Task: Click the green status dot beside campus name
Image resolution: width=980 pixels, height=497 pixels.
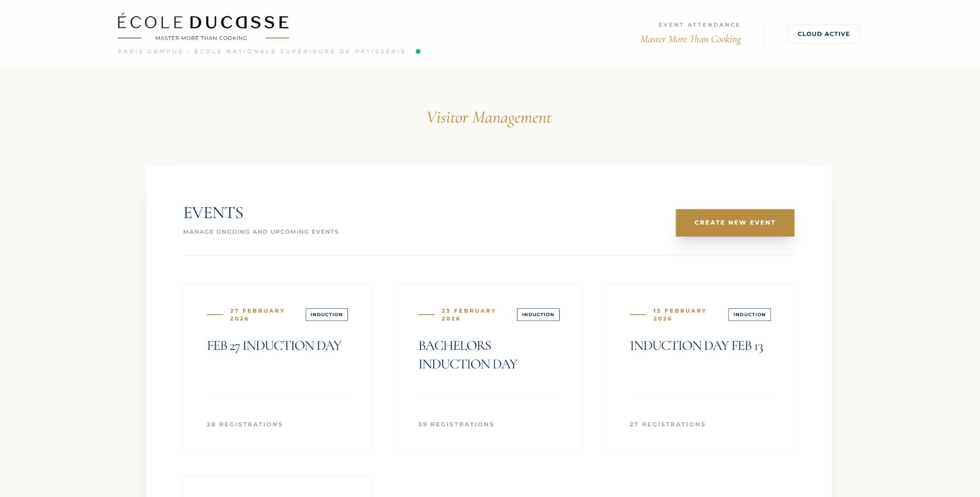Action: tap(418, 51)
